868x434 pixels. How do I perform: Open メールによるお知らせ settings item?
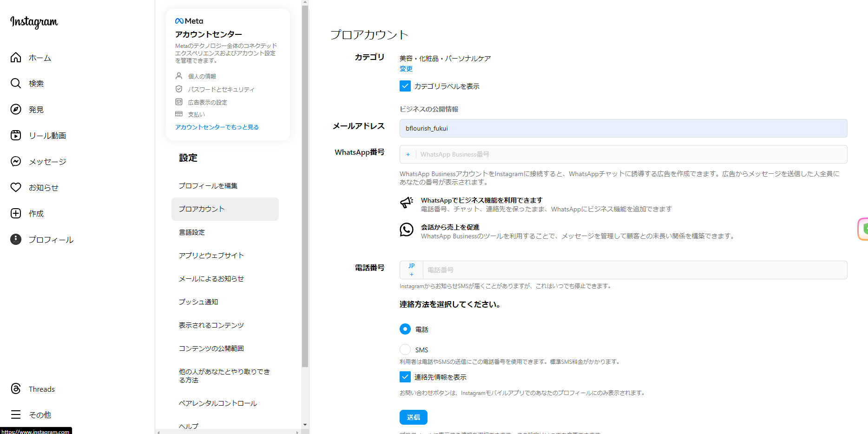(x=225, y=279)
